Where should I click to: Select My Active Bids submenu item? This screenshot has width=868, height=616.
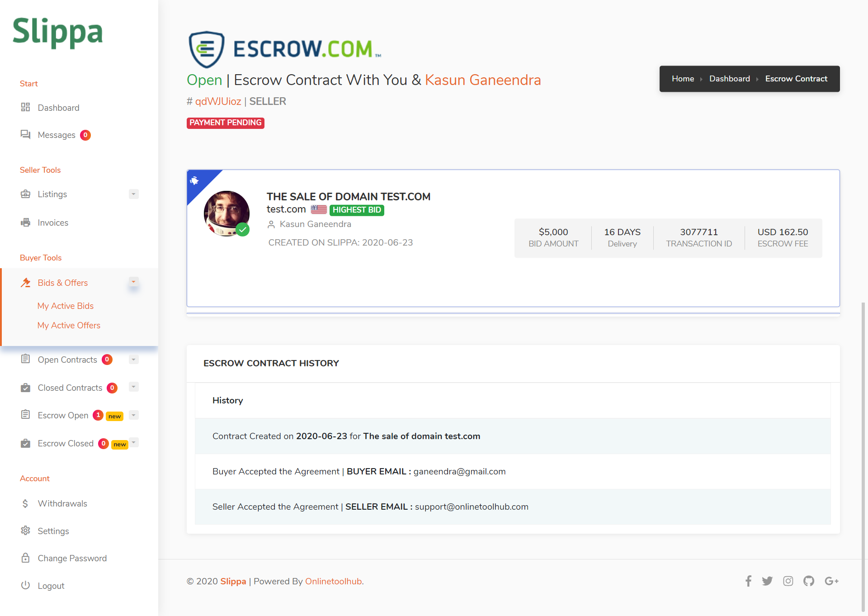(x=66, y=306)
